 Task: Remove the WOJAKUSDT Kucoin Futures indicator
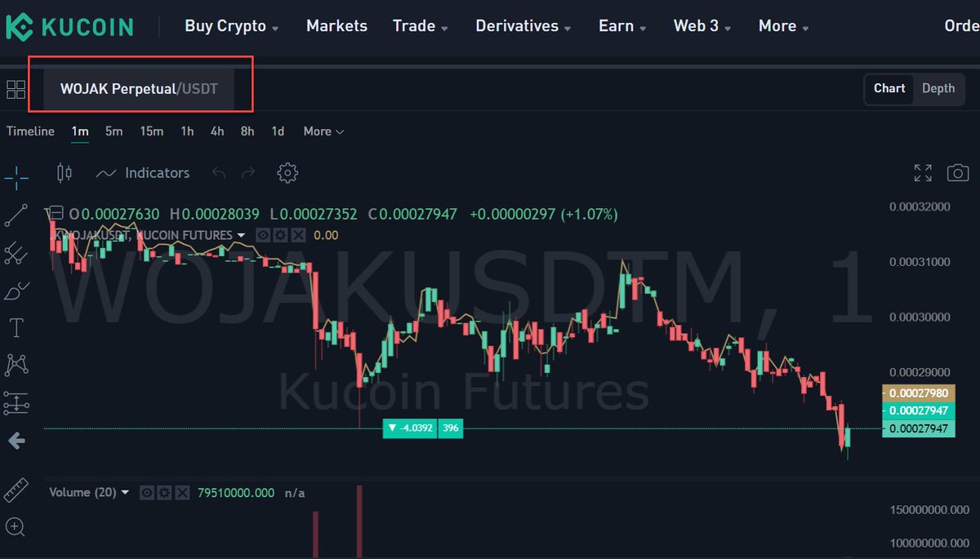[298, 235]
